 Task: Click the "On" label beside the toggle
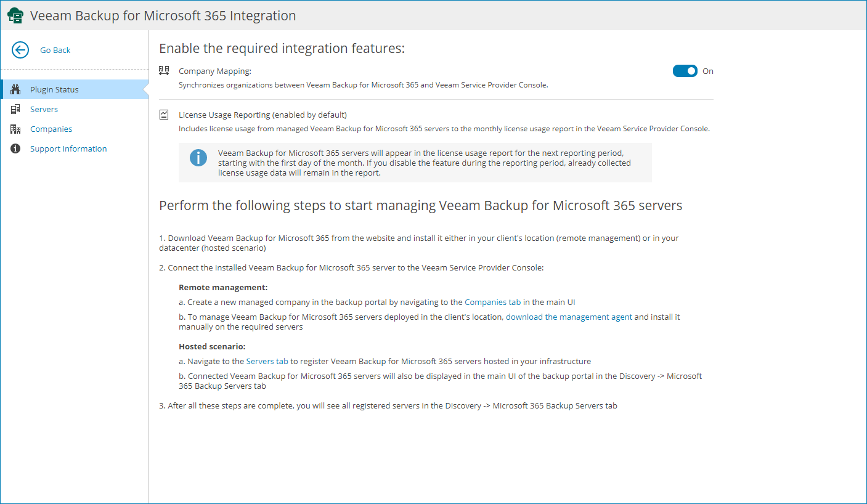click(708, 71)
